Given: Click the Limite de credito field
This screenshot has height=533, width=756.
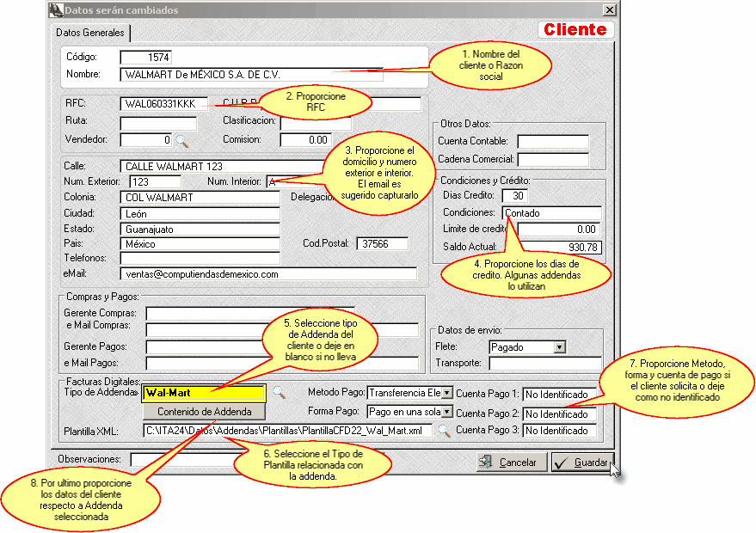Looking at the screenshot, I should 559,230.
